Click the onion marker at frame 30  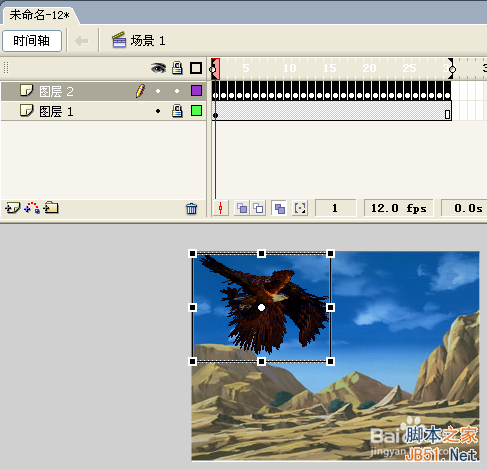[452, 69]
